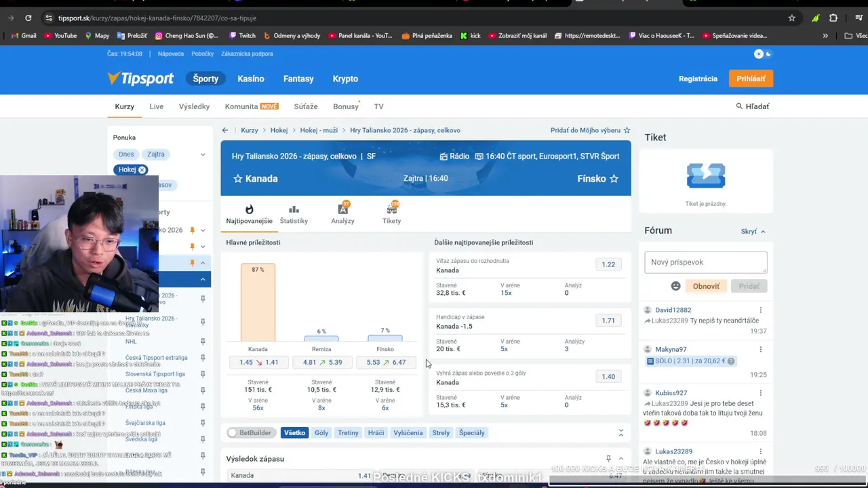The width and height of the screenshot is (868, 488).
Task: Select Víťaz zápasu Kanada odds 1.22
Action: (608, 264)
